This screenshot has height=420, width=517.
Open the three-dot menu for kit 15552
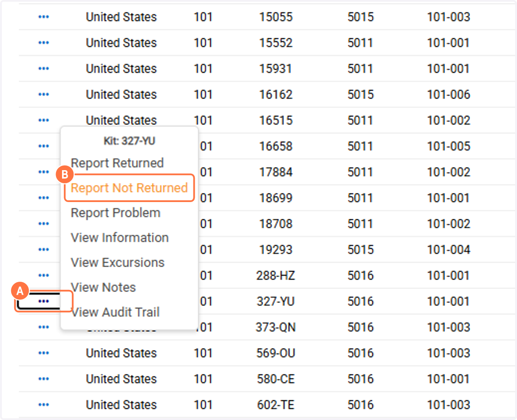44,43
